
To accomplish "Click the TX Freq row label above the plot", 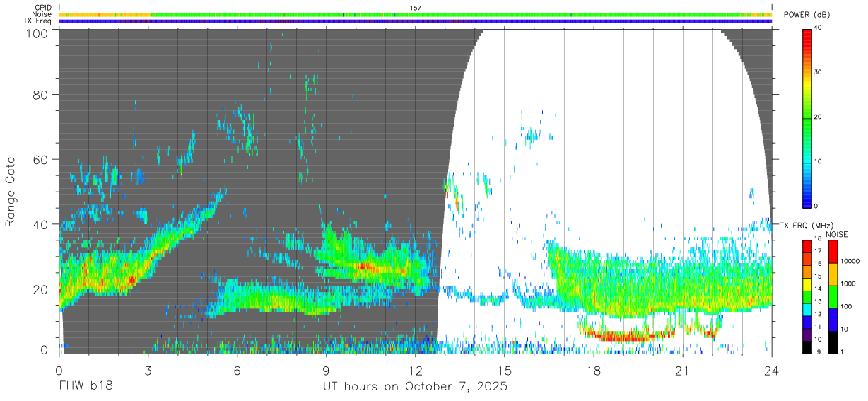I will [38, 21].
